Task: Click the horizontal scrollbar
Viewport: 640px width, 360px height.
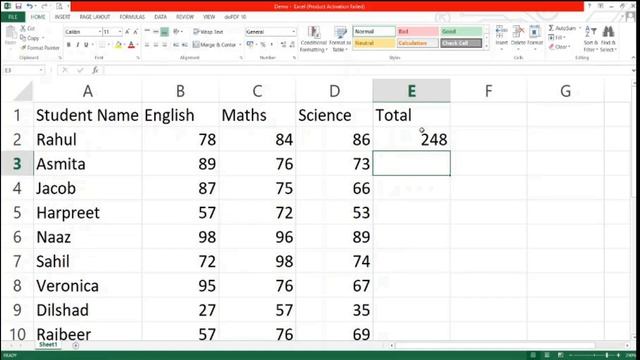Action: (x=494, y=345)
